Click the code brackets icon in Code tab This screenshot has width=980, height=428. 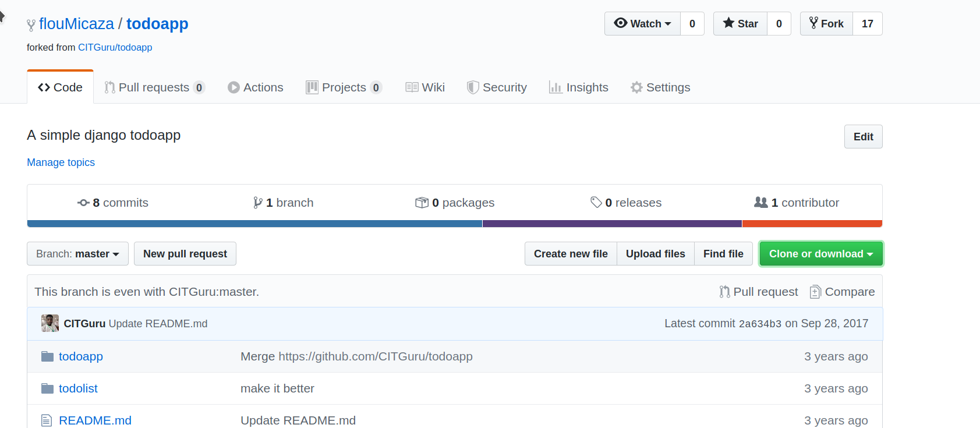pyautogui.click(x=44, y=87)
